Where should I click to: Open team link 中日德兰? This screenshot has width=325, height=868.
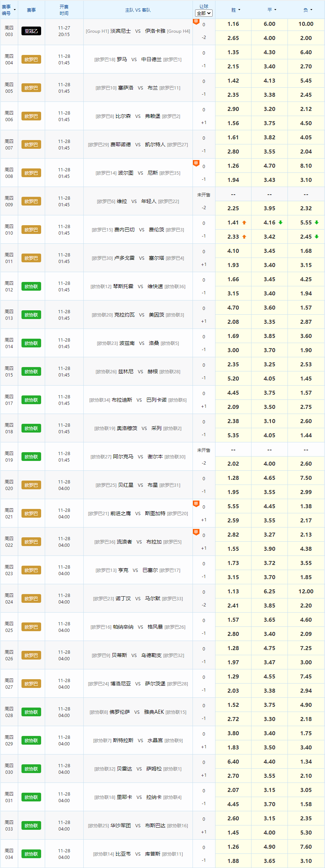coord(151,59)
